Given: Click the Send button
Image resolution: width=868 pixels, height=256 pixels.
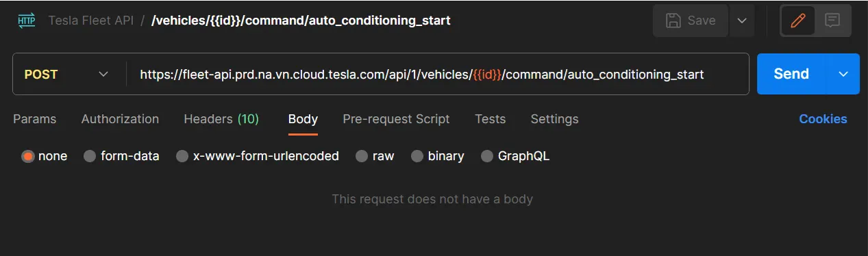Looking at the screenshot, I should tap(791, 74).
